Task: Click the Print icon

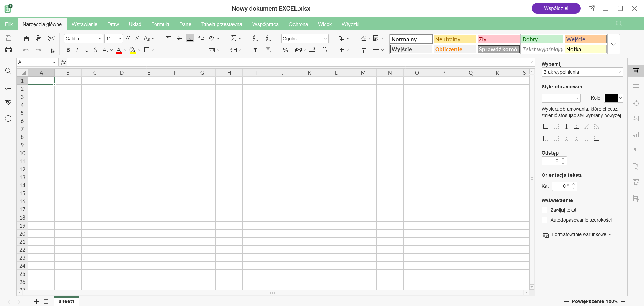Action: pyautogui.click(x=9, y=50)
